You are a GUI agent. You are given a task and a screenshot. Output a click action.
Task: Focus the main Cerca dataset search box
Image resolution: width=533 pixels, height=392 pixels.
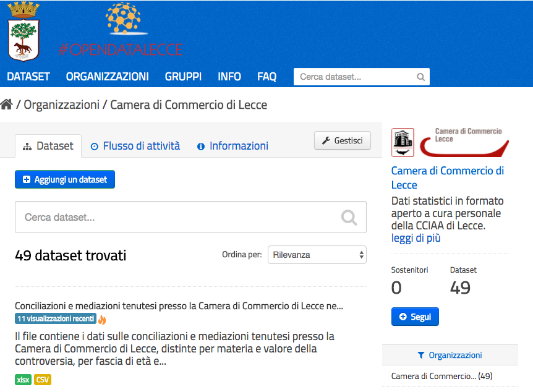[x=190, y=217]
